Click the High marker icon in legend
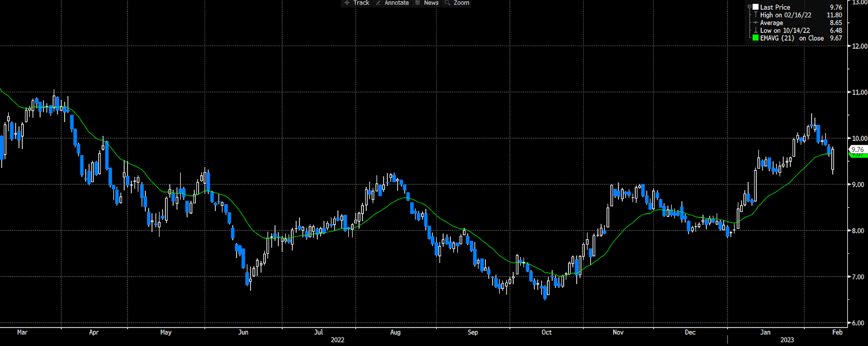Screen dimensions: 868x346 [x=756, y=15]
